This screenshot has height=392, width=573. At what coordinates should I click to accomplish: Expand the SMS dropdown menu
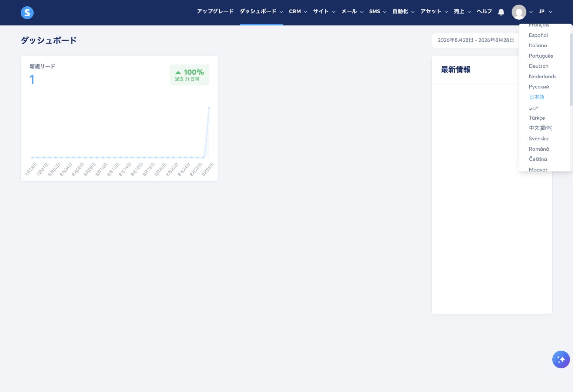click(378, 11)
